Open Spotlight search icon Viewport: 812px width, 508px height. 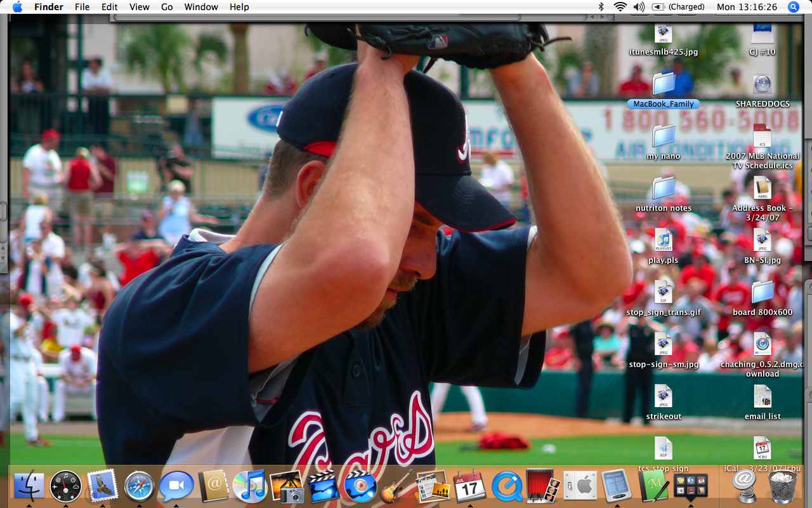coord(794,7)
